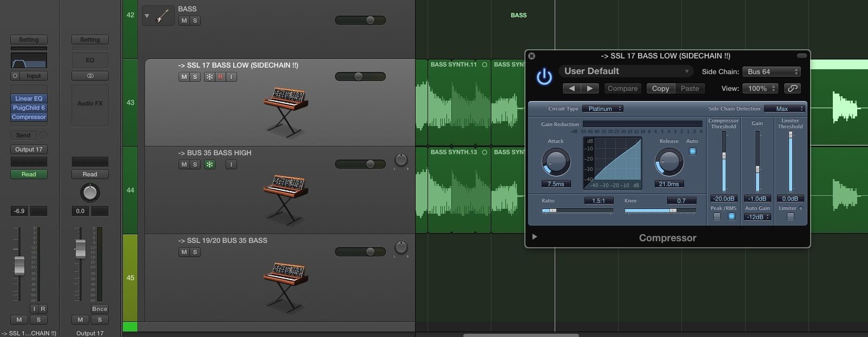Screen dimensions: 868x337
Task: Click synth keyboard icon on SSL 19/20 BUS 35 BASS track
Action: point(285,287)
